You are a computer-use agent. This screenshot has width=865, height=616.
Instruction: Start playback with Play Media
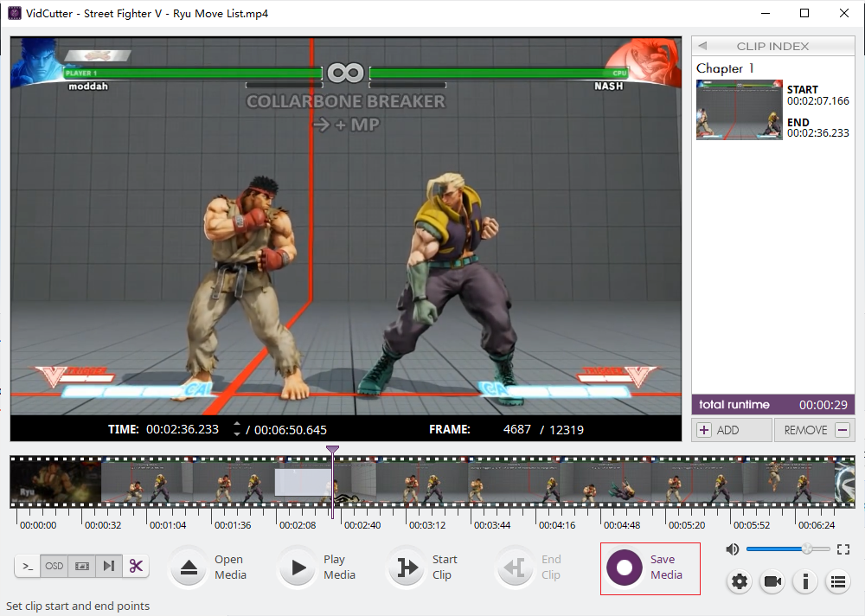click(298, 568)
